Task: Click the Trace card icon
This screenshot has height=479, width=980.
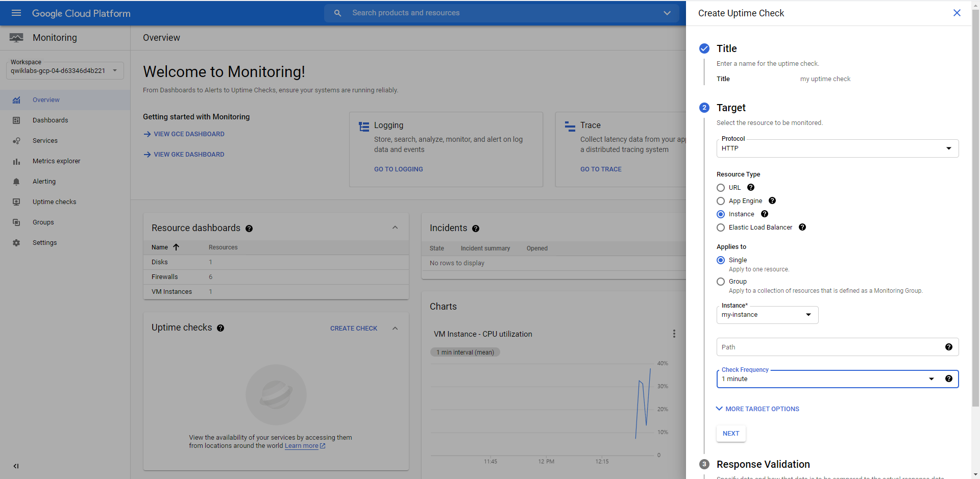Action: pyautogui.click(x=570, y=127)
